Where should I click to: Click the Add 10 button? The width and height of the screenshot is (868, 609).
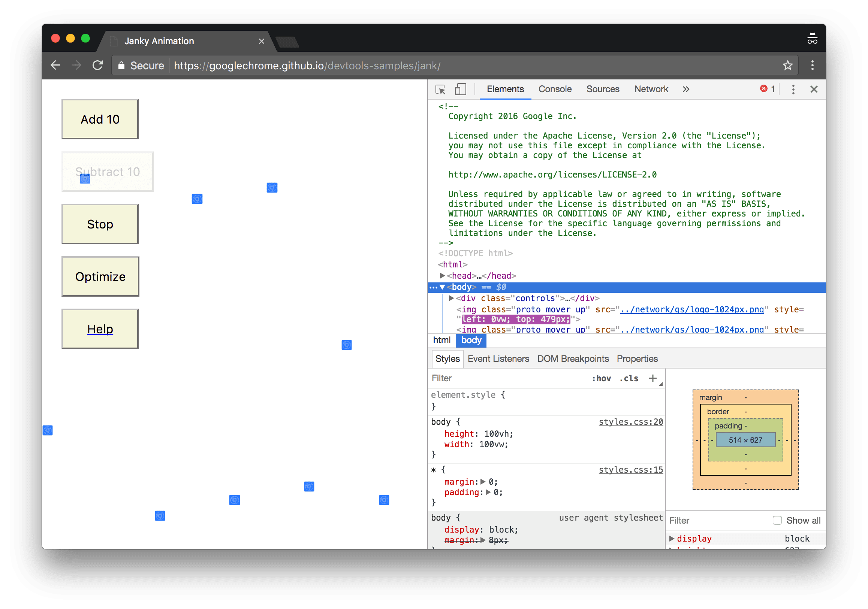(100, 119)
